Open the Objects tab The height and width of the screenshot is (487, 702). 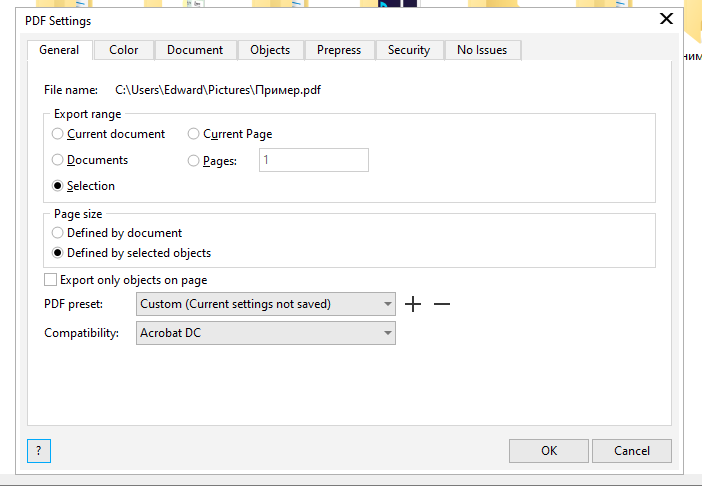tap(270, 50)
